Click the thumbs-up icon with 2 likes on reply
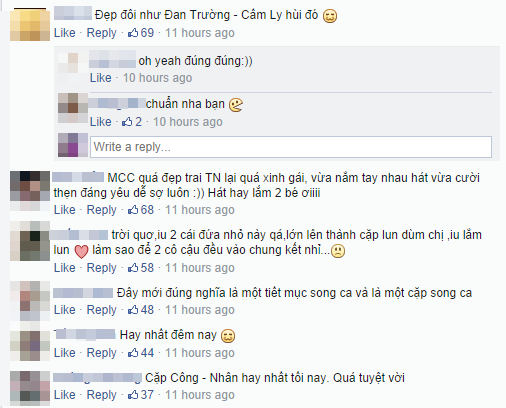The width and height of the screenshot is (506, 408). 127,121
